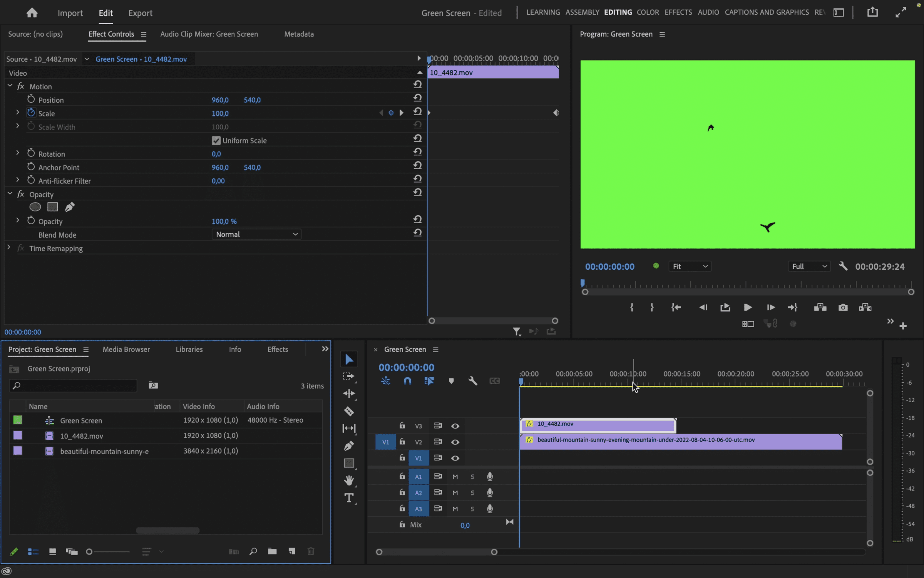This screenshot has height=578, width=924.
Task: Click the Program monitor playhead scrubber
Action: pos(583,283)
